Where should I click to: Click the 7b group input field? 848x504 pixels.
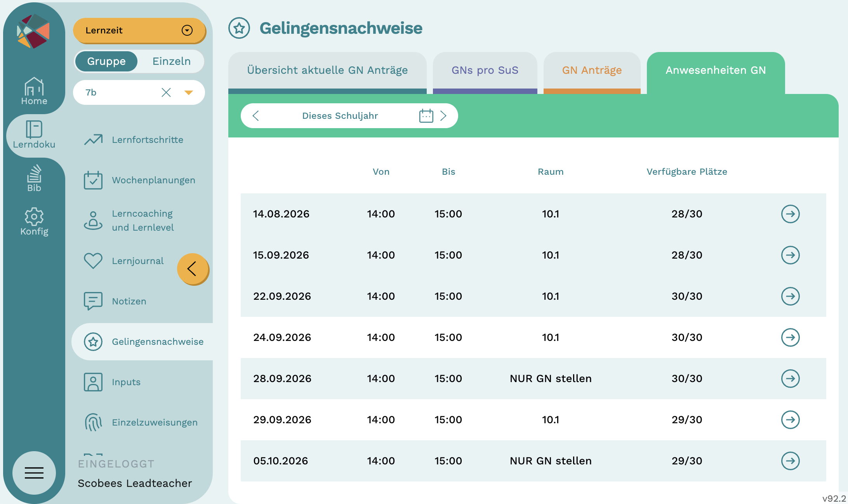[139, 92]
